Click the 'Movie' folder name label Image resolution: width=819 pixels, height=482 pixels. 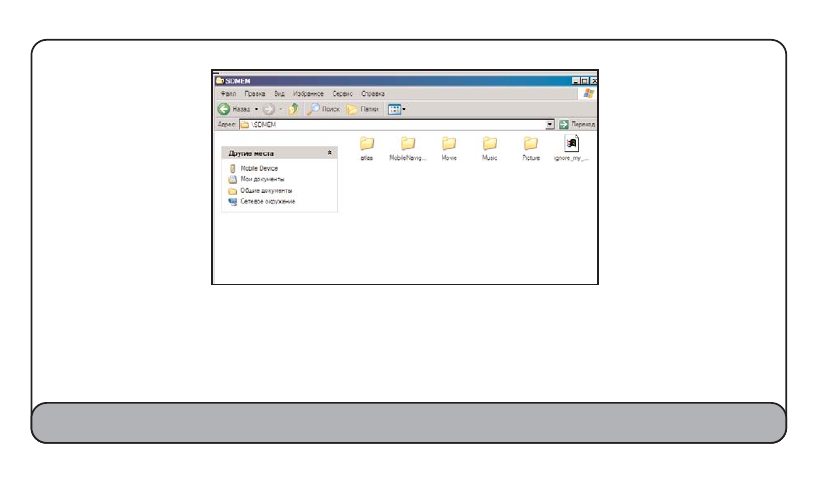[x=449, y=158]
